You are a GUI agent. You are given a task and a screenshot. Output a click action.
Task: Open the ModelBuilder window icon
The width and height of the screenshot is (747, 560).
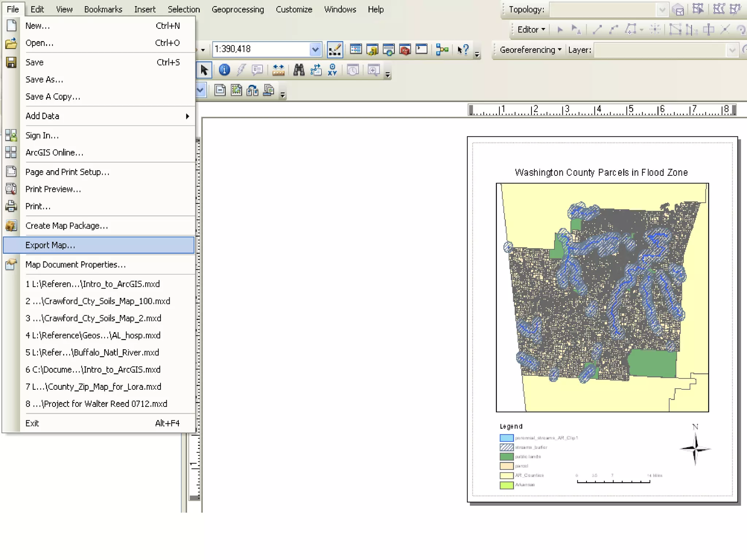(x=442, y=49)
